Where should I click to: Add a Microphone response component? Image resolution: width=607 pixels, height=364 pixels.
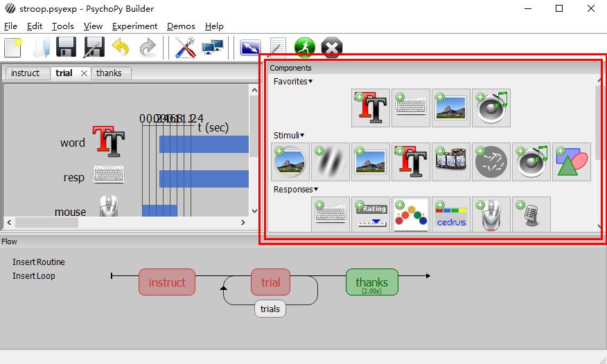pos(531,215)
